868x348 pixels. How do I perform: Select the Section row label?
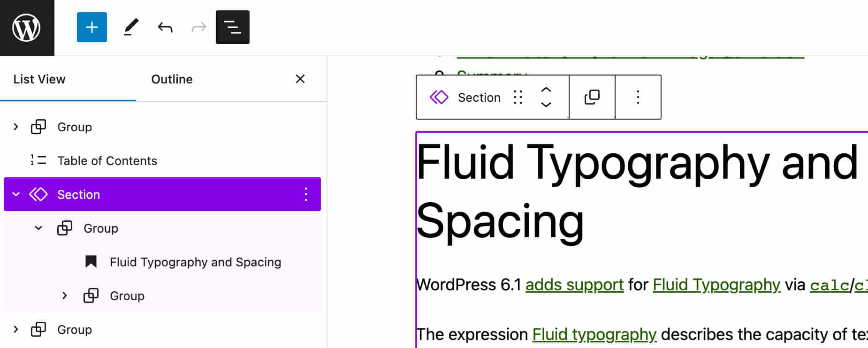(x=78, y=195)
